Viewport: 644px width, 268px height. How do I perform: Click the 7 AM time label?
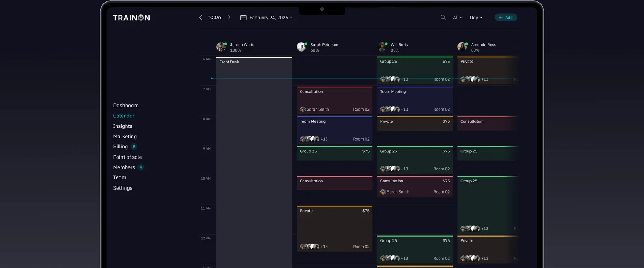point(207,89)
